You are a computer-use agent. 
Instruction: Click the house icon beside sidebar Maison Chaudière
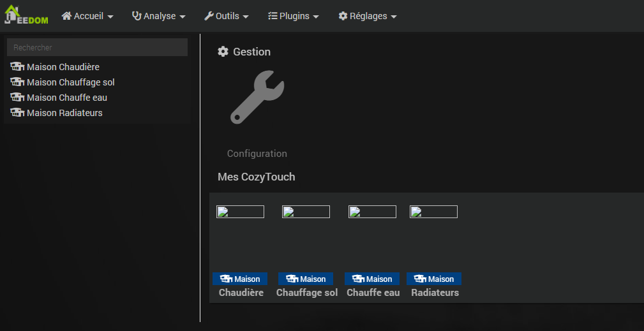pos(17,66)
